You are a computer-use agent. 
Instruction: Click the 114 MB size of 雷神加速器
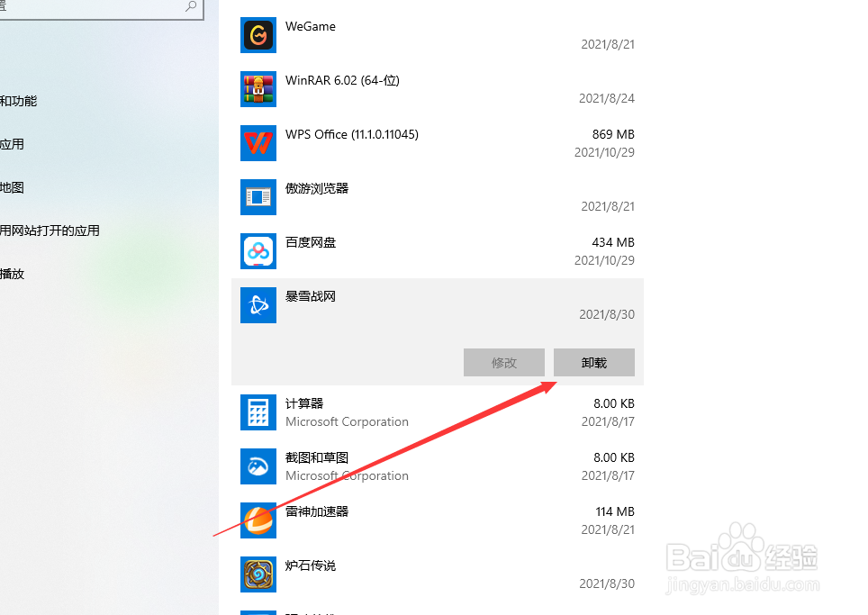615,511
